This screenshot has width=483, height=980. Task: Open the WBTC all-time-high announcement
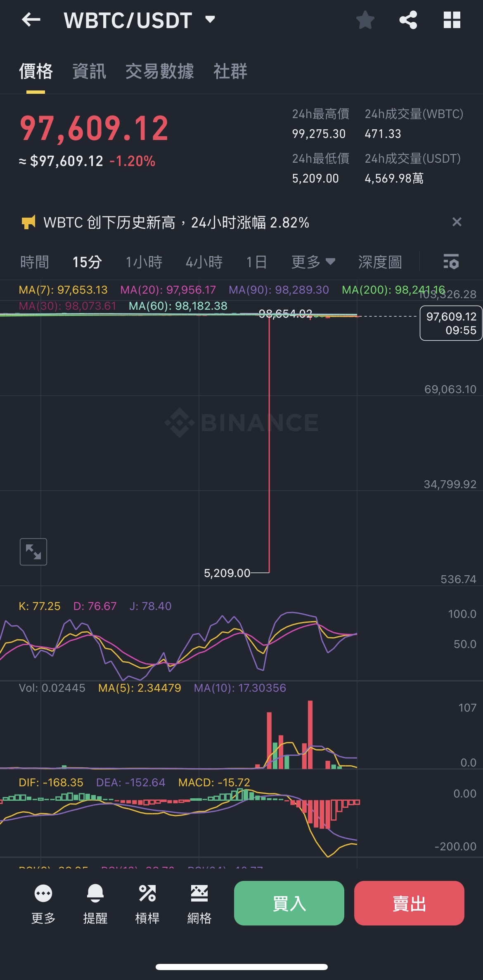pyautogui.click(x=176, y=223)
